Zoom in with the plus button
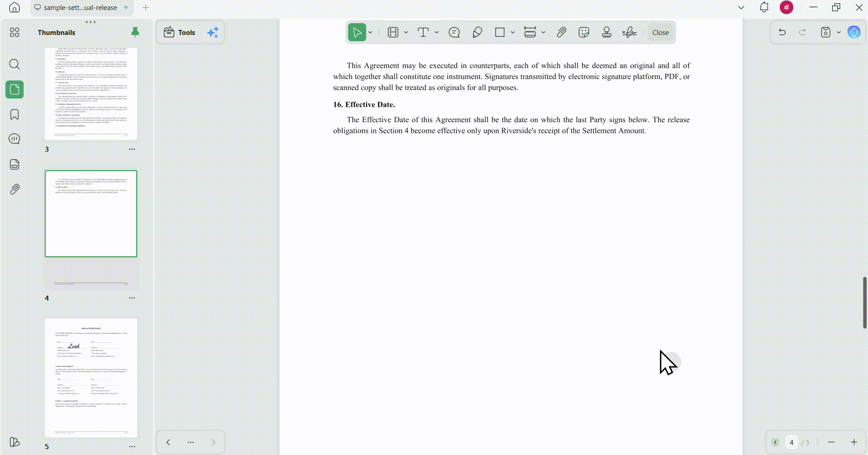 (854, 442)
